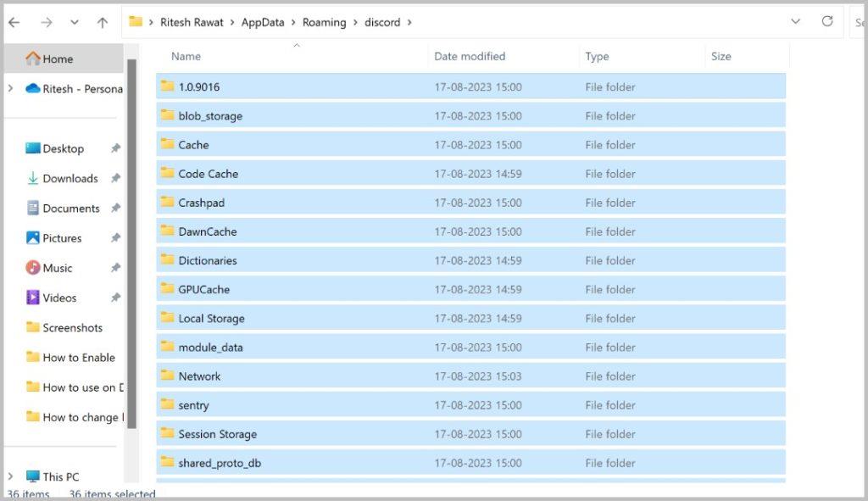
Task: Sort by Type column header
Action: pos(597,57)
